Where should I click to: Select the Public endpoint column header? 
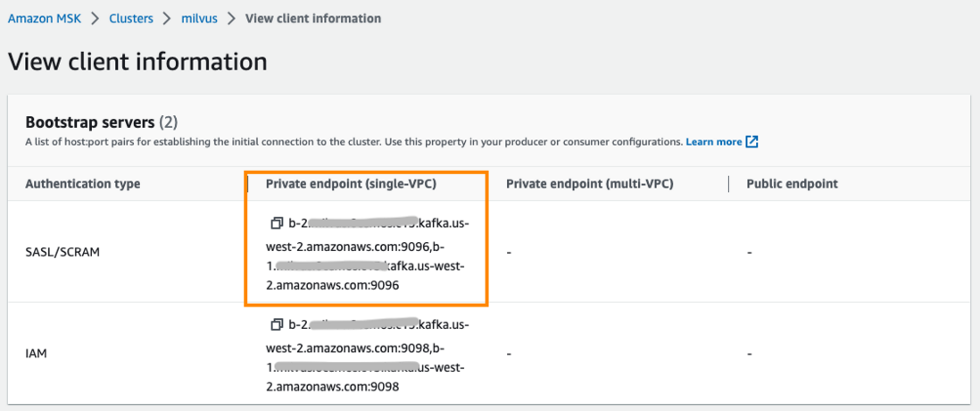tap(792, 184)
